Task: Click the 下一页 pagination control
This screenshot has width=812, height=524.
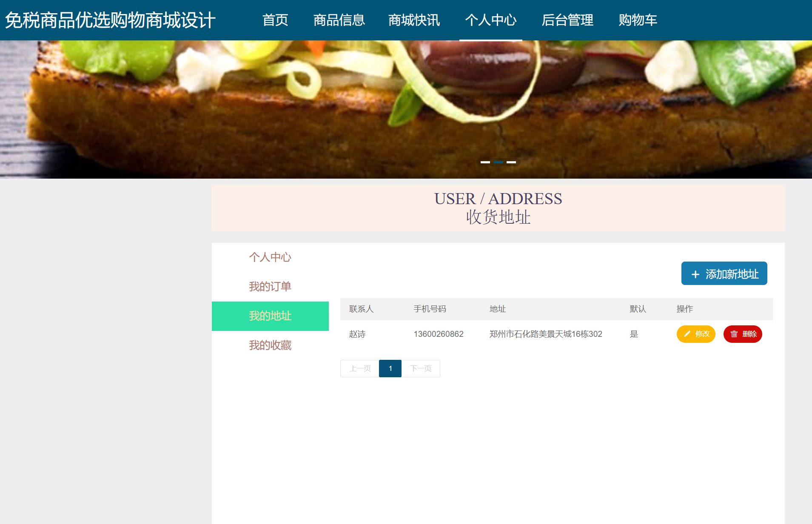Action: (421, 368)
